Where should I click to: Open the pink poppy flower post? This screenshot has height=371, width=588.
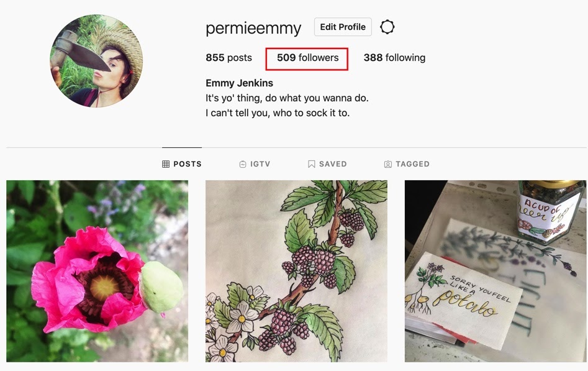click(97, 271)
